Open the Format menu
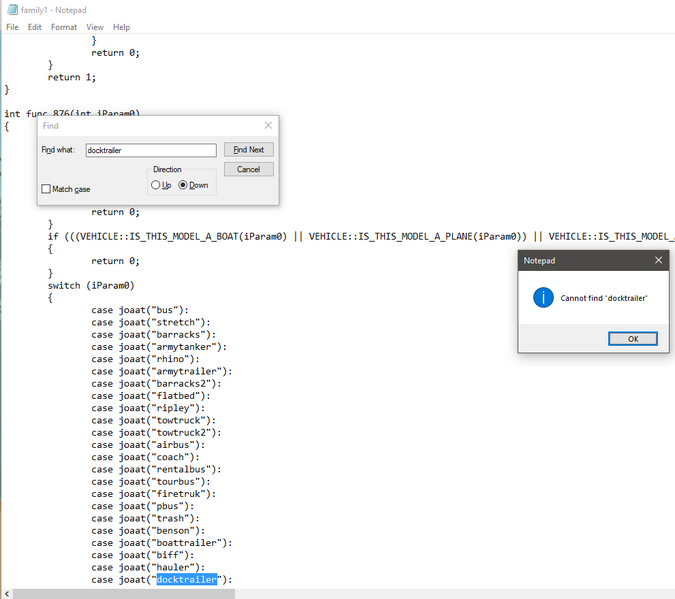The width and height of the screenshot is (675, 599). tap(64, 27)
